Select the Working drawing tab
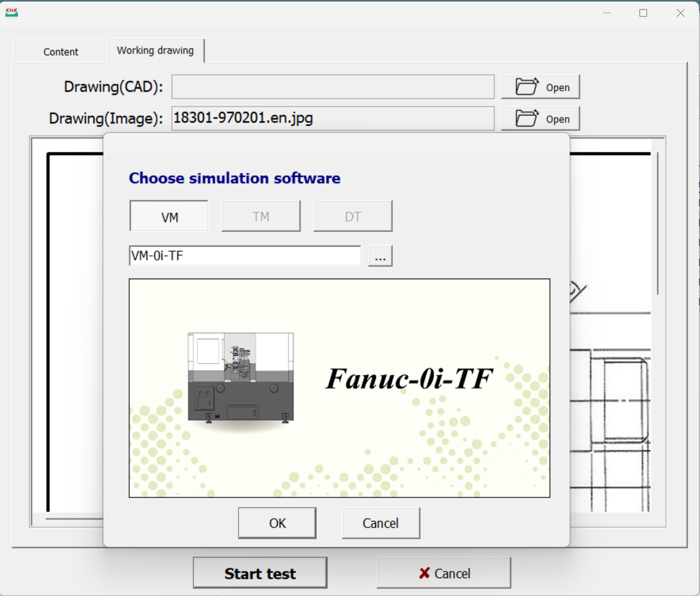This screenshot has width=700, height=596. click(x=155, y=51)
